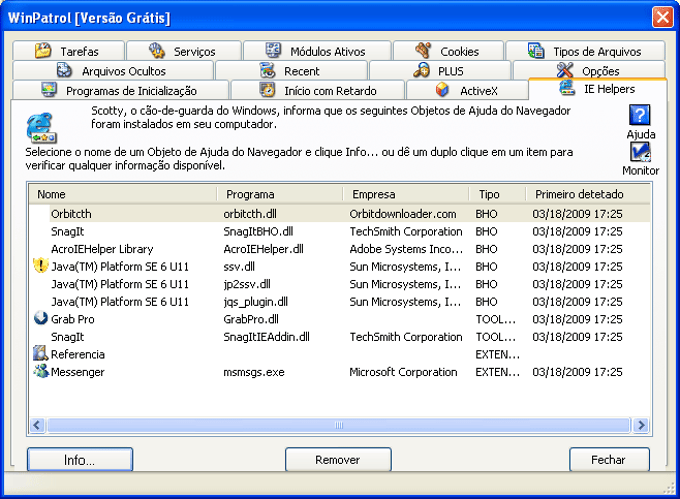Click the horizontal scrollbar right arrow
Viewport: 680px width, 499px height.
pyautogui.click(x=641, y=425)
